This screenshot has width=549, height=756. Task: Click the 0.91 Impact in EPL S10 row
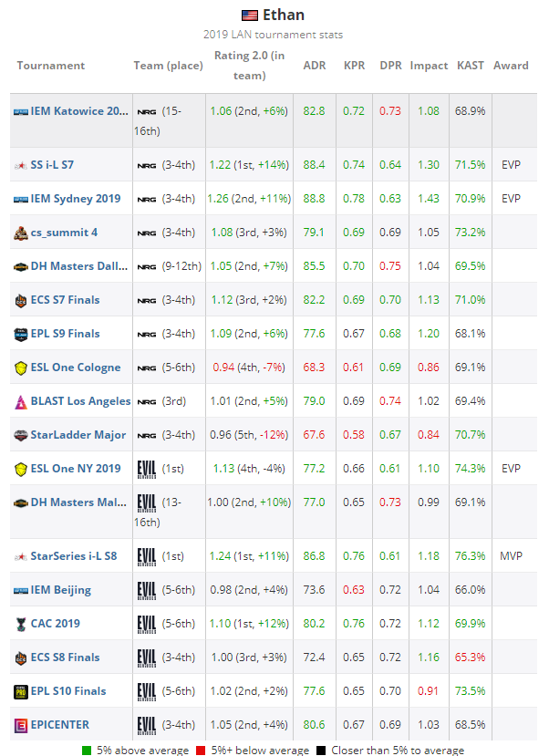pyautogui.click(x=429, y=691)
